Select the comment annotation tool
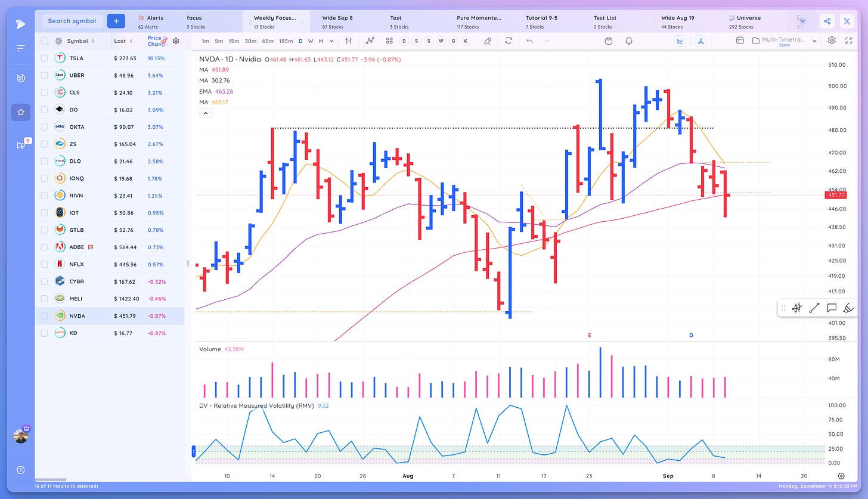 coord(832,308)
